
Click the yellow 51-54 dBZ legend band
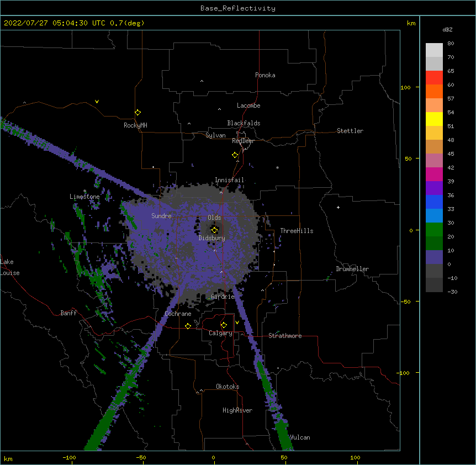pyautogui.click(x=434, y=119)
